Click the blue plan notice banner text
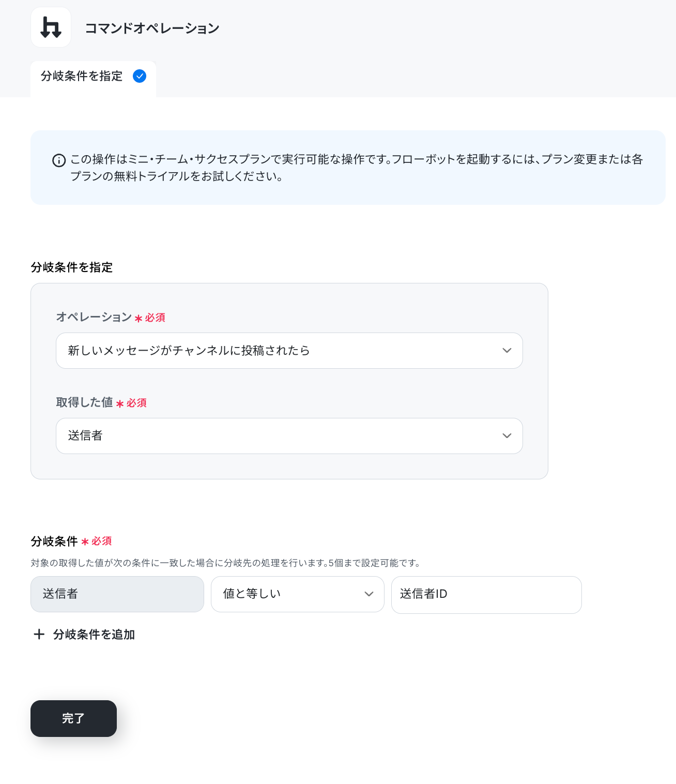Screen dimensions: 676x784 [357, 168]
